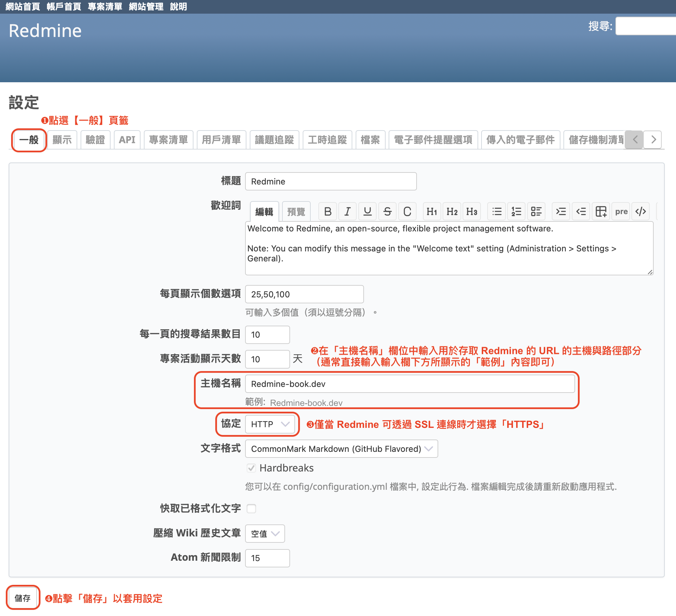Open the 傳入的電子郵件 tab
Viewport: 676px width, 616px height.
tap(520, 140)
